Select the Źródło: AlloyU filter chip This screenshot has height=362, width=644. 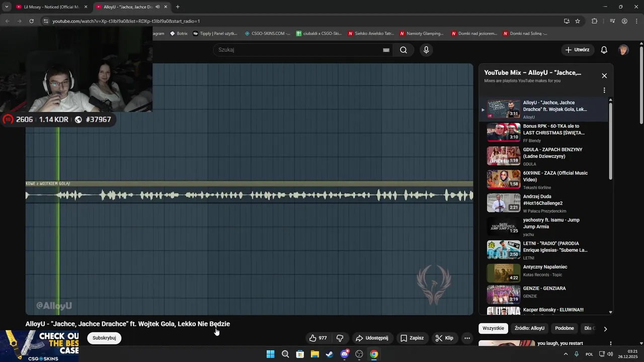[x=529, y=328]
